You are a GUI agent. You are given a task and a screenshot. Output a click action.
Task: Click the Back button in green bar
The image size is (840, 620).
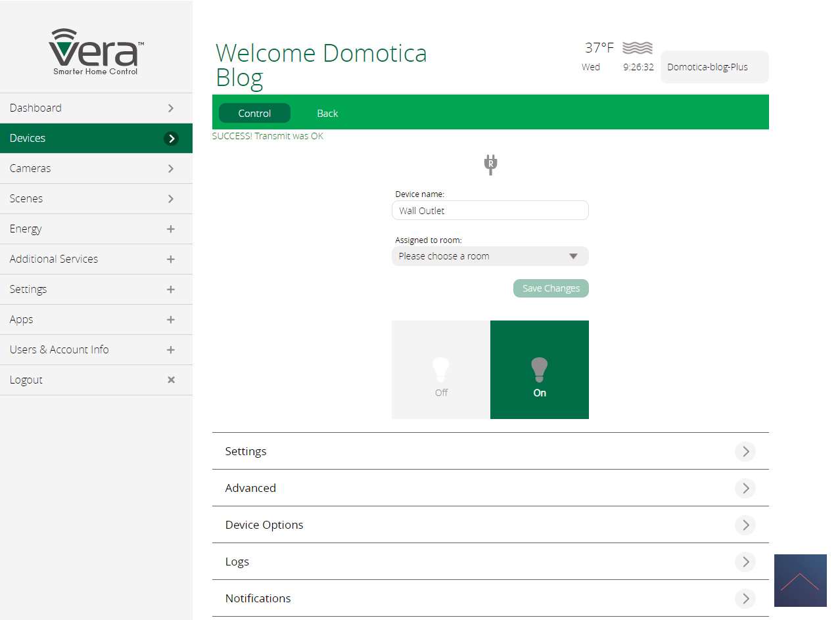327,113
